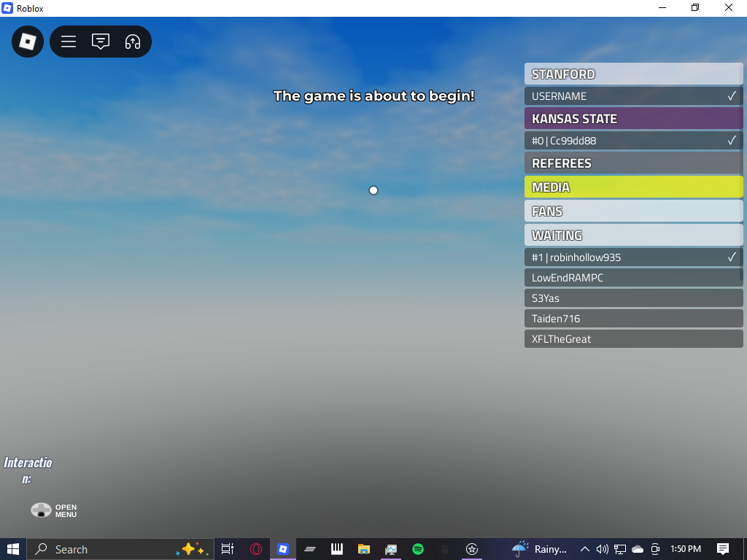Click checkmark beside Cc99dd88
747x560 pixels.
tap(732, 140)
